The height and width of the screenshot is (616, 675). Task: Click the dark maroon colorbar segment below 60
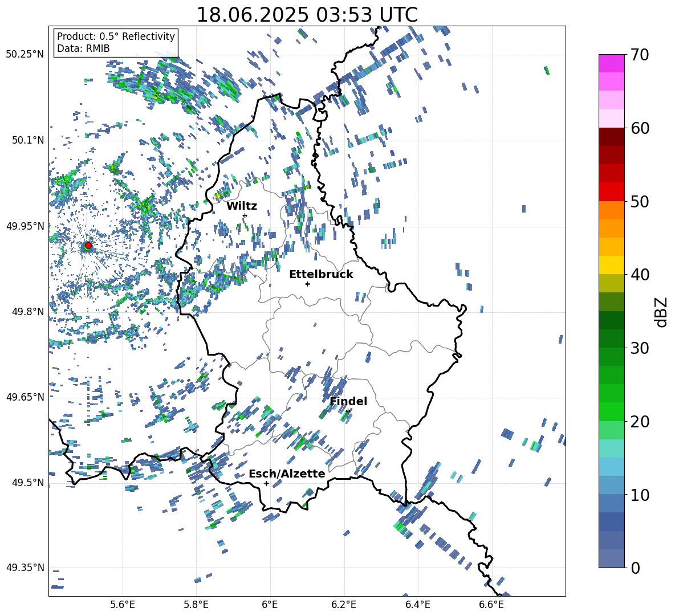pos(612,137)
